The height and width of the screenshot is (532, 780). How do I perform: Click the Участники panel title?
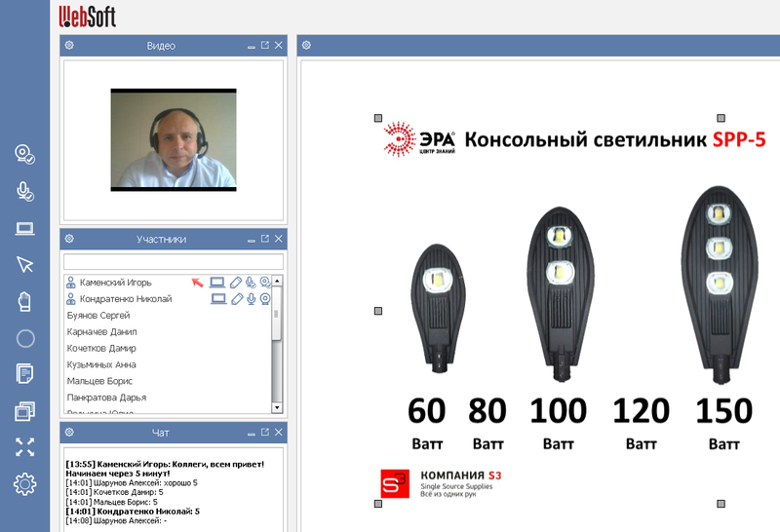point(161,239)
